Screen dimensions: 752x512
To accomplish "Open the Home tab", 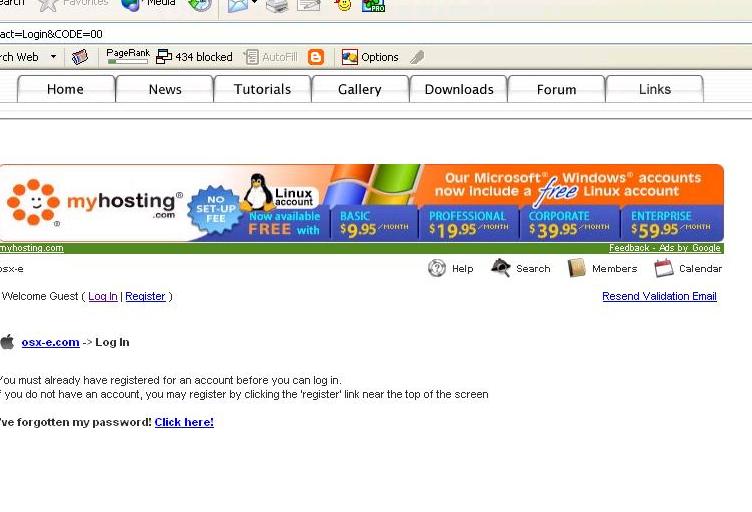I will click(66, 89).
